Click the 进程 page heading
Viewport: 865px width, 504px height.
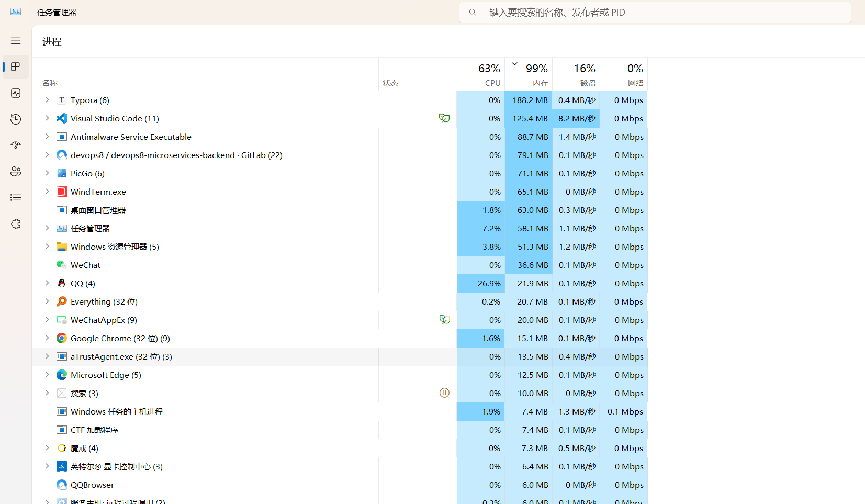pos(52,41)
